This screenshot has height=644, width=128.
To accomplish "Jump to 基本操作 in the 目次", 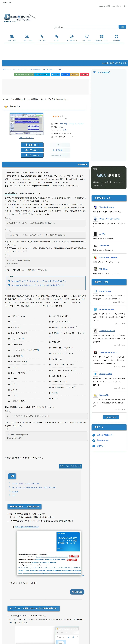I will [15, 491].
